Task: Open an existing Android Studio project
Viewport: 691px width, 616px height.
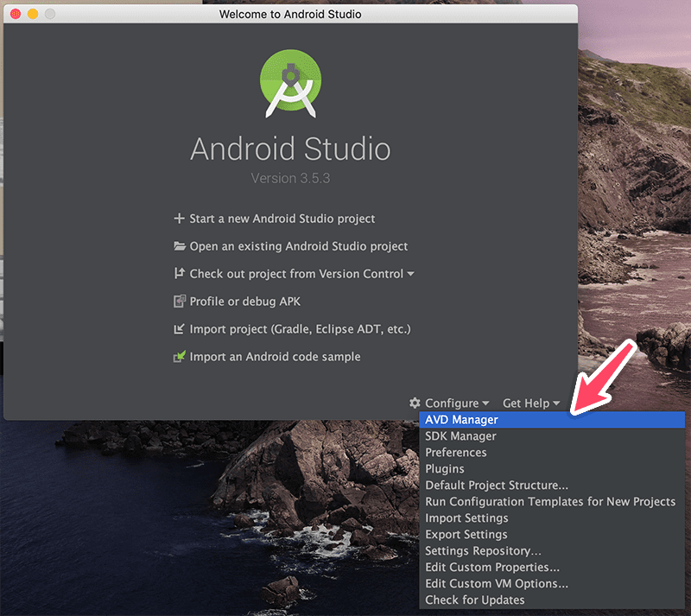Action: click(x=298, y=246)
